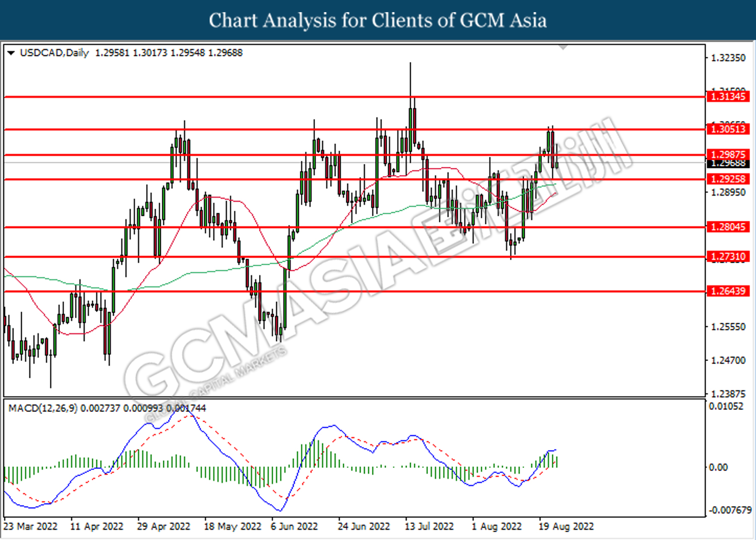Click the 1.32350 price axis value
Viewport: 756px width, 540px height.
[728, 58]
